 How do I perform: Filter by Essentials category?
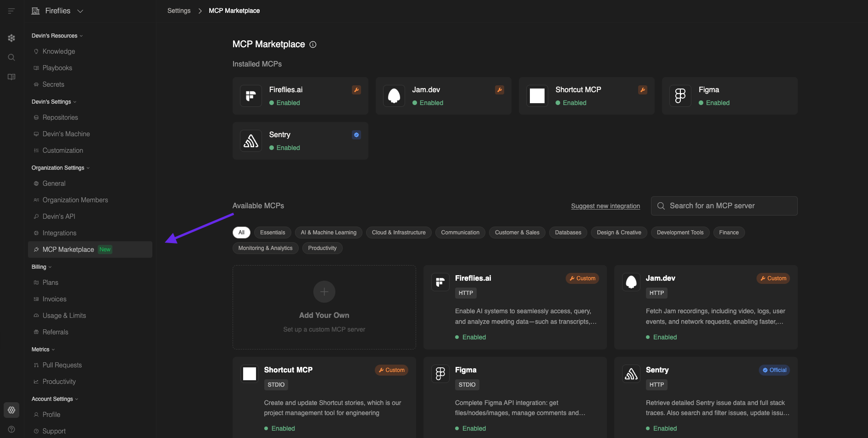(x=273, y=233)
